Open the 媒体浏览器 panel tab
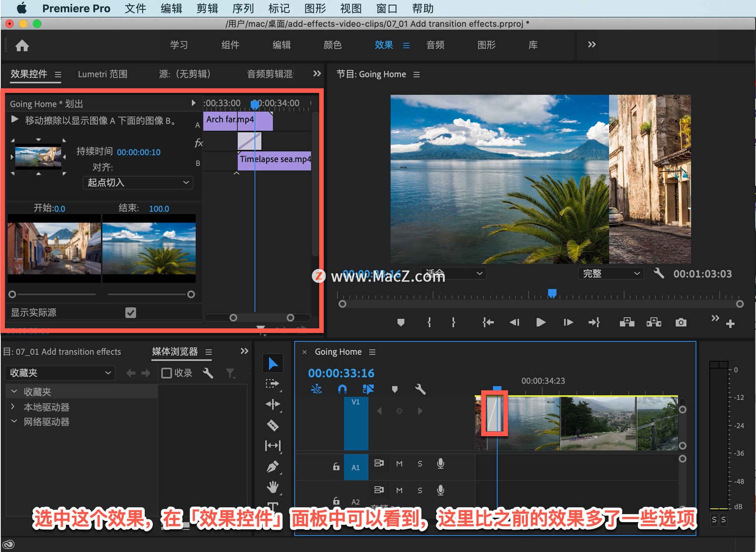The image size is (756, 552). [175, 352]
